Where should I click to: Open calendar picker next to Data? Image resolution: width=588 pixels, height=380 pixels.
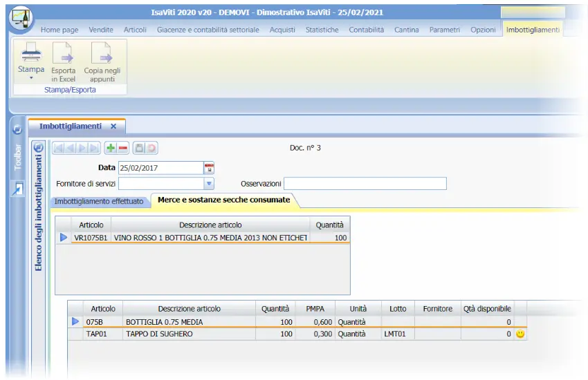pos(209,168)
